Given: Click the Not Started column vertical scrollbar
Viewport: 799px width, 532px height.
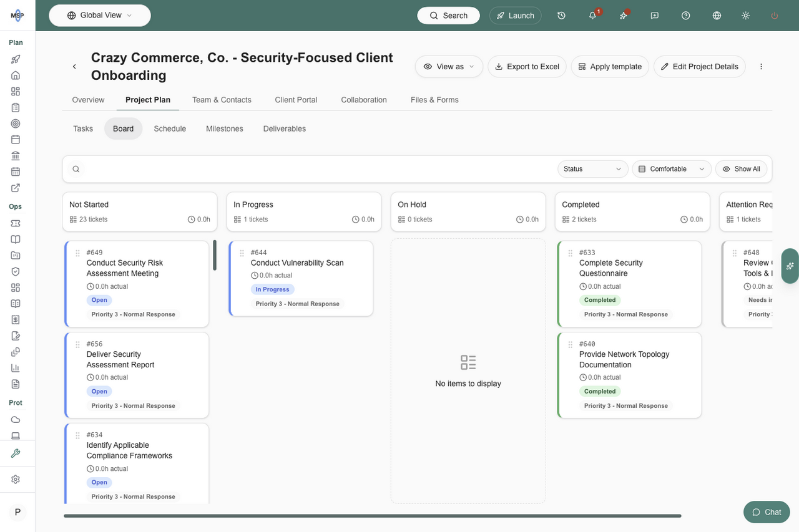Looking at the screenshot, I should coord(215,255).
